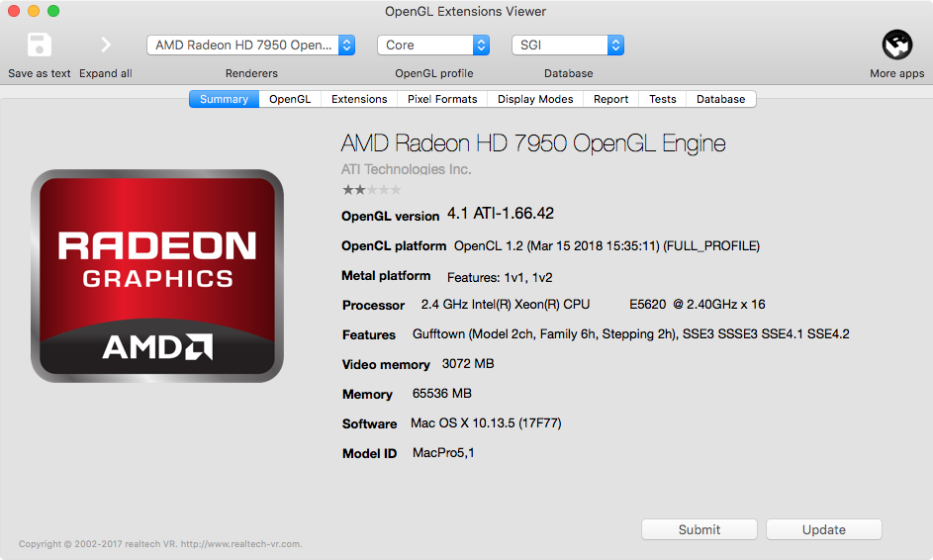Click the OpenGL Extensions Viewer window title
Screen dimensions: 933x560
coord(465,11)
